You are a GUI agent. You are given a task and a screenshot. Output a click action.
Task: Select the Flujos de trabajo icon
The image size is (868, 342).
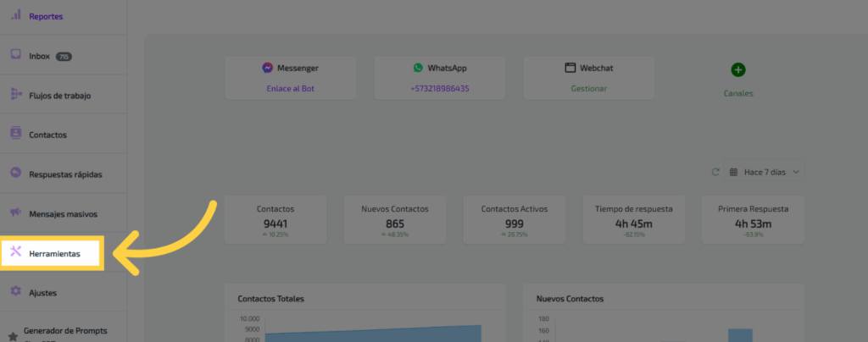[x=15, y=95]
